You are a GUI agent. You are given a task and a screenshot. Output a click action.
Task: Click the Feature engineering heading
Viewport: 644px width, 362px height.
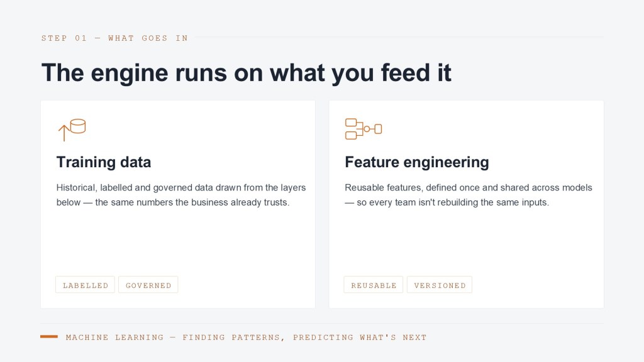point(417,162)
